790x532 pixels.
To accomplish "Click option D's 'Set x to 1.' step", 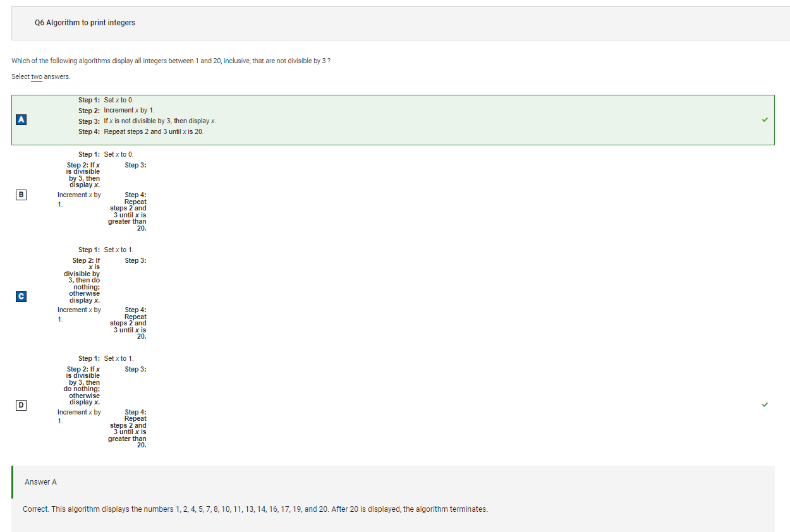I will (119, 358).
